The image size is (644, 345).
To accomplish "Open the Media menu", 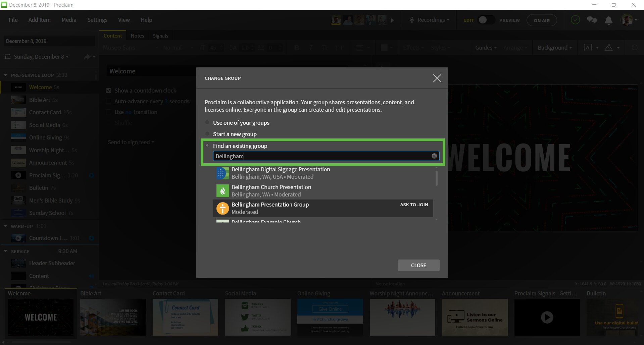I will point(69,20).
